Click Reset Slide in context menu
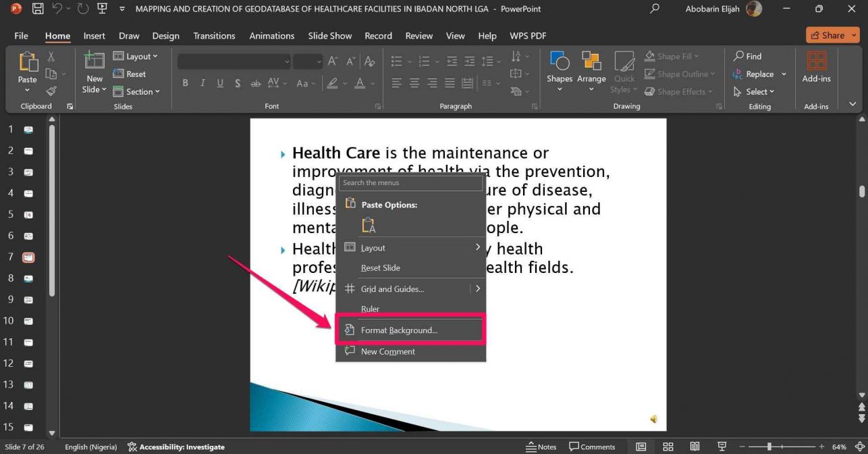 click(381, 268)
